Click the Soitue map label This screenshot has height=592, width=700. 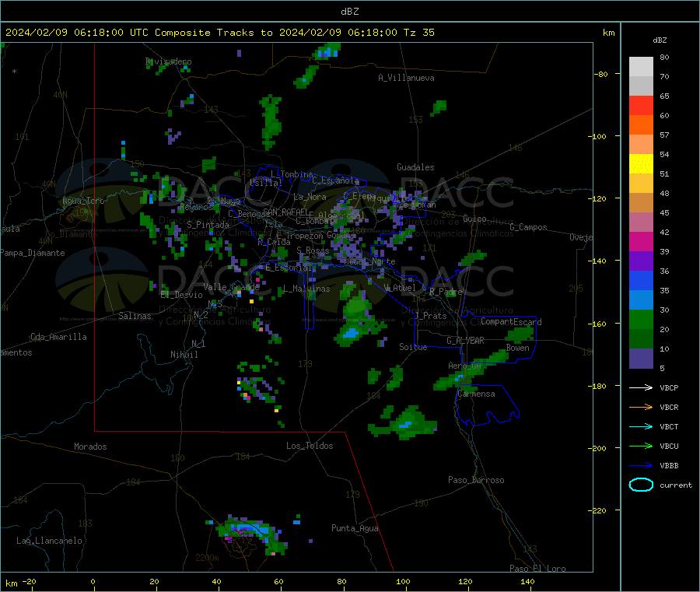(413, 347)
